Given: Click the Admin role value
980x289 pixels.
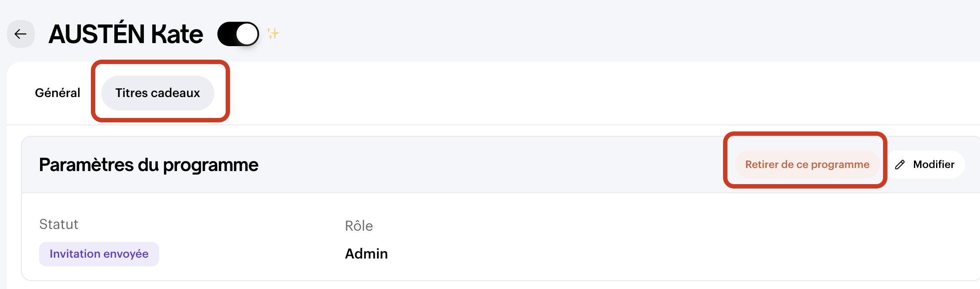Looking at the screenshot, I should point(366,254).
